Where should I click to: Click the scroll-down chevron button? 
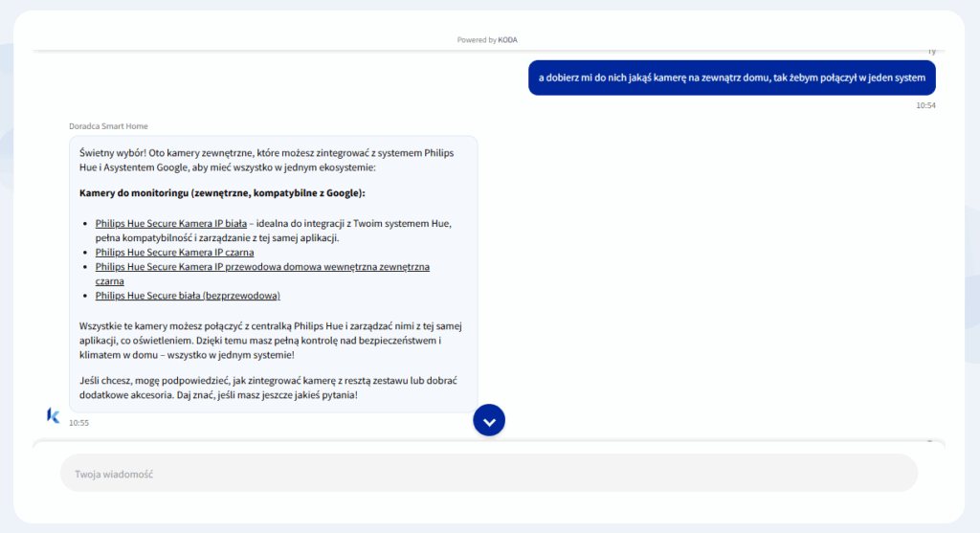point(489,420)
